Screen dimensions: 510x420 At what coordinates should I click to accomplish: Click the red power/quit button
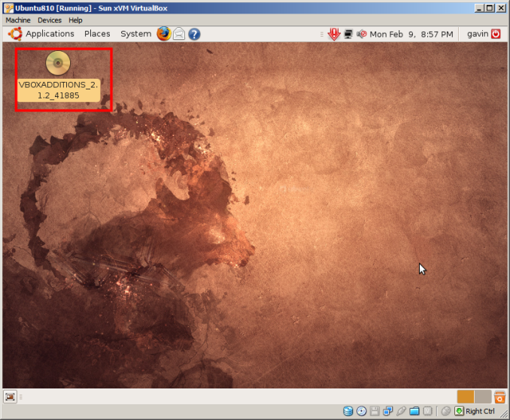pyautogui.click(x=496, y=34)
